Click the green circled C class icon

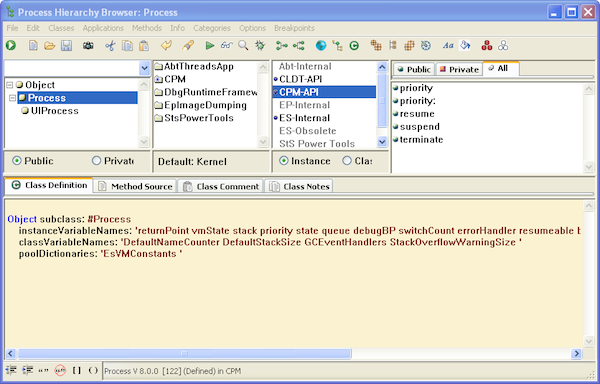(x=354, y=46)
